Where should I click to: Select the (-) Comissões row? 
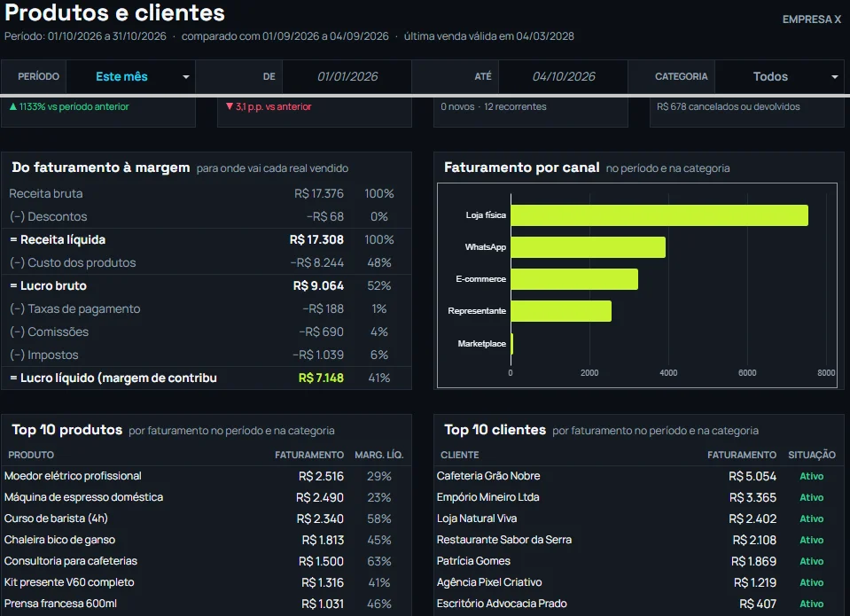(x=206, y=331)
